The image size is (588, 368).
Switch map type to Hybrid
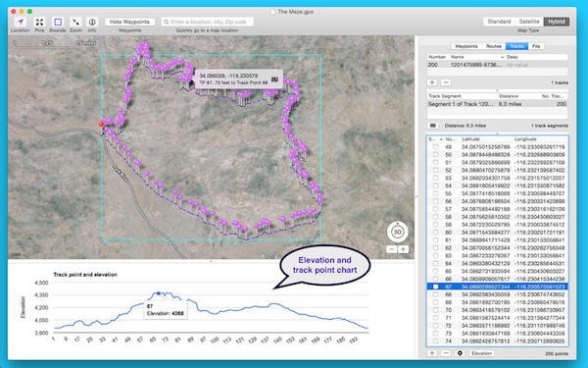[557, 22]
